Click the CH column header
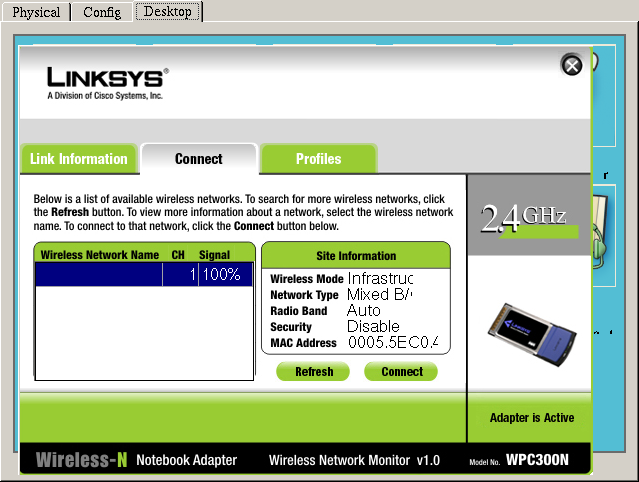Image resolution: width=639 pixels, height=482 pixels. coord(178,255)
